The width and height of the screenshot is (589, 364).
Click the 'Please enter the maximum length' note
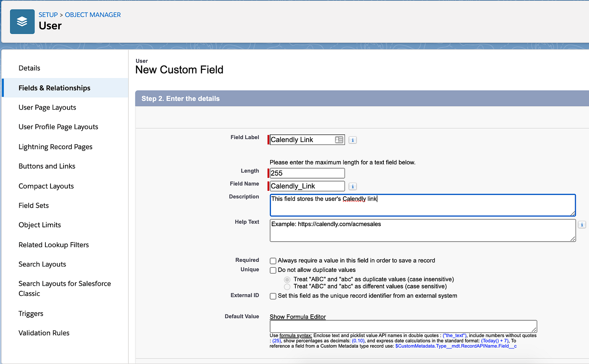pyautogui.click(x=342, y=162)
